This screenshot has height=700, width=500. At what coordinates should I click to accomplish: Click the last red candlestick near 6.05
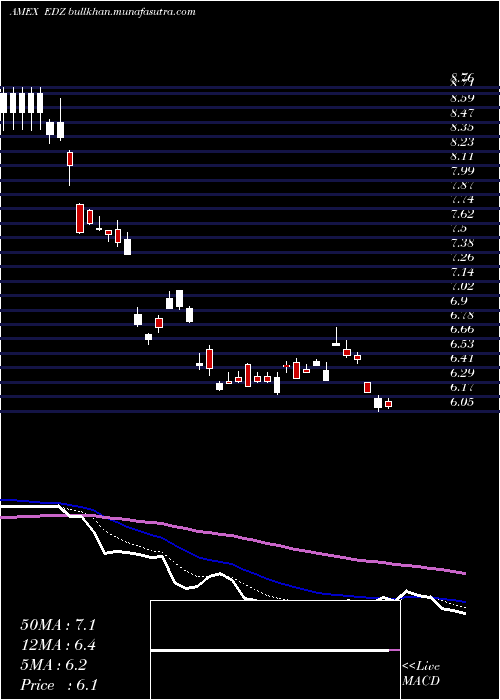click(389, 404)
